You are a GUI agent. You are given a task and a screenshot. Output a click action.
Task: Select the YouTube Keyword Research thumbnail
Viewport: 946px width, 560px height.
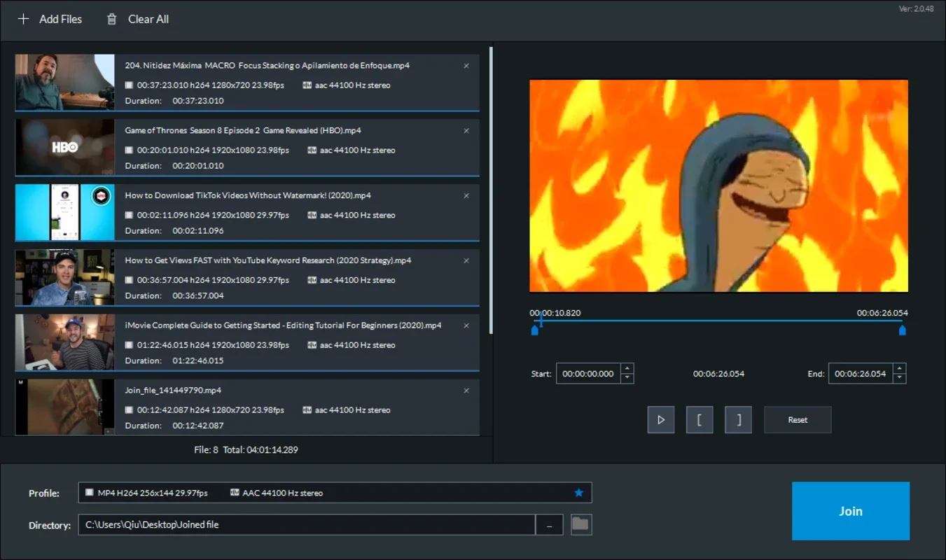[x=64, y=277]
